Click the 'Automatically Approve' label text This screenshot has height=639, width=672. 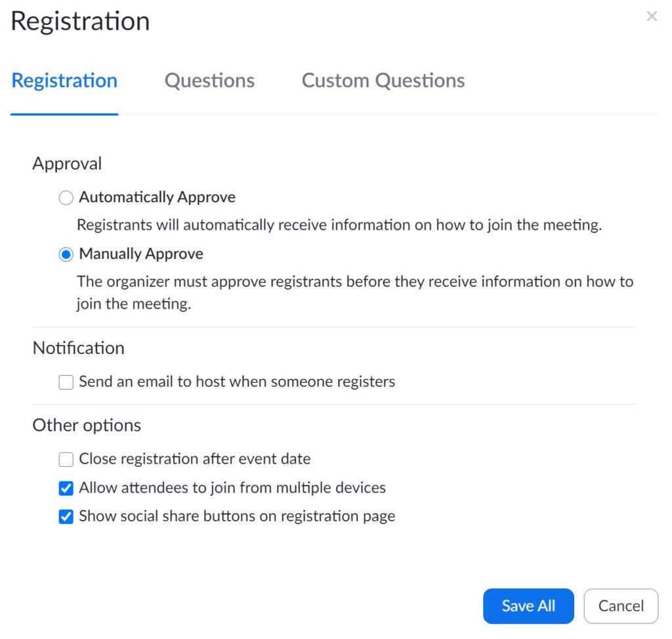pyautogui.click(x=157, y=197)
